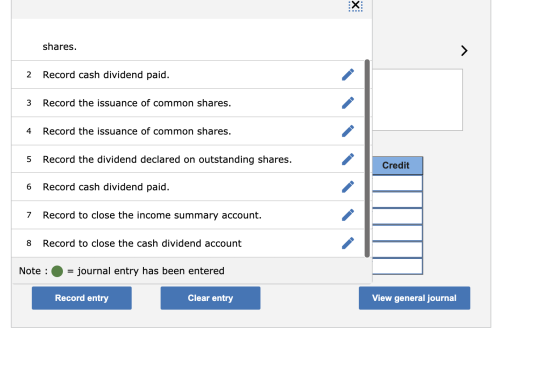Viewport: 560px width, 382px height.
Task: Click the Record entry button
Action: (x=82, y=298)
